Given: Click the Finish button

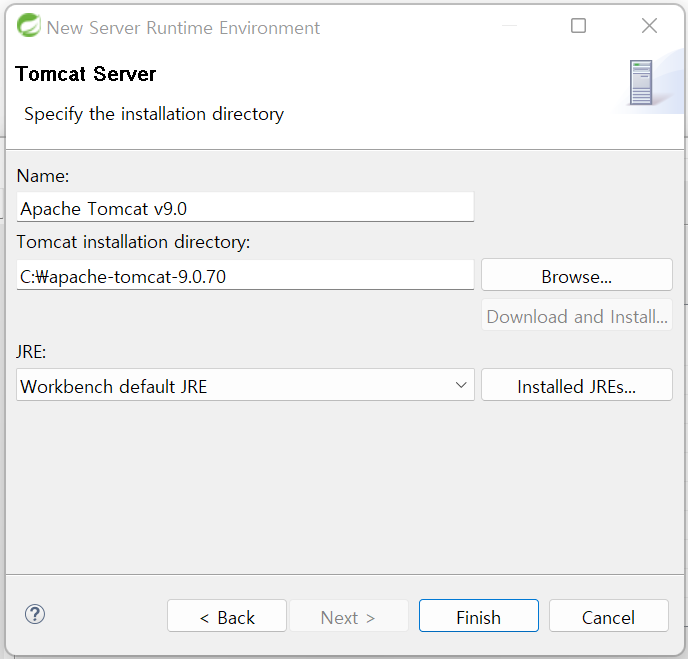Looking at the screenshot, I should (x=478, y=616).
